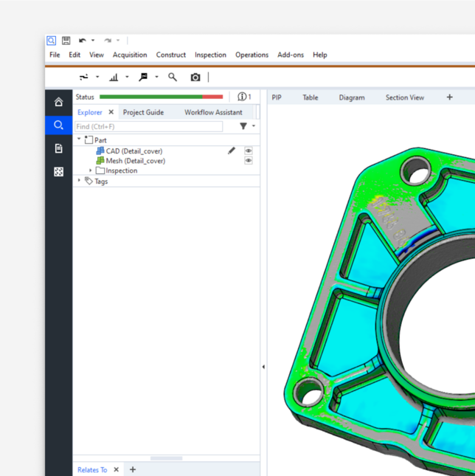Click the Status progress bar

click(x=161, y=97)
